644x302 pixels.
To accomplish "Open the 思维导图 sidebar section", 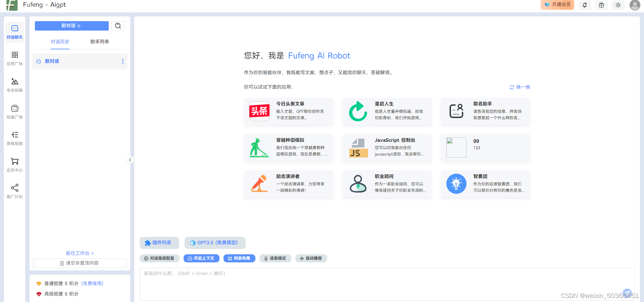I will pos(15,139).
